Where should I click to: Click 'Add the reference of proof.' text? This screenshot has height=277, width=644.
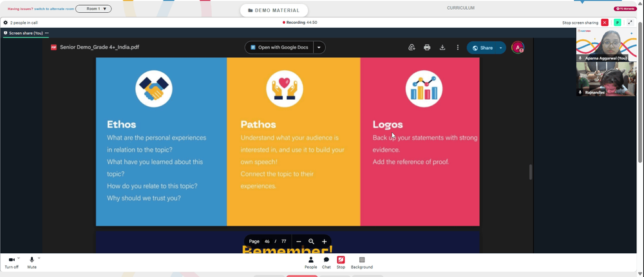[411, 162]
